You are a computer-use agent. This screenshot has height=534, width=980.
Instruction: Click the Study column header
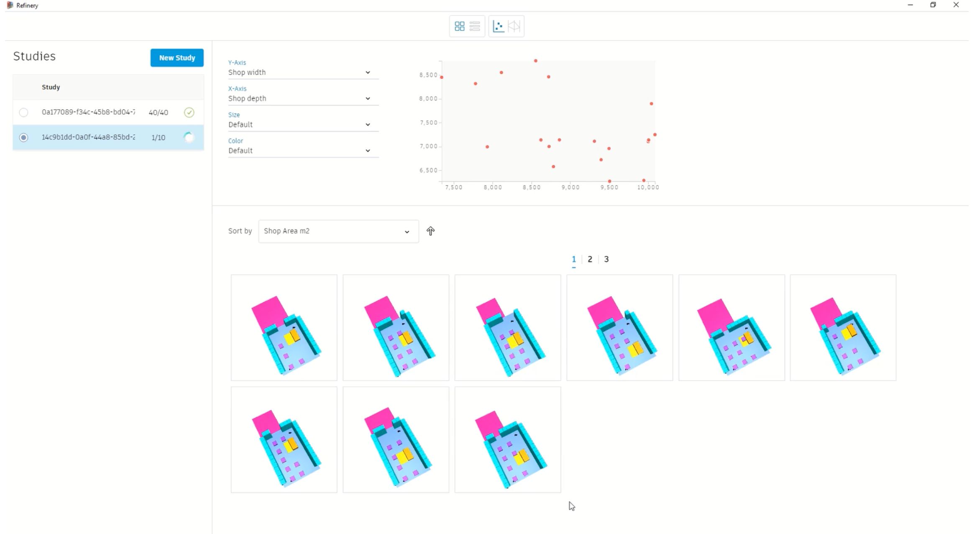click(x=51, y=87)
